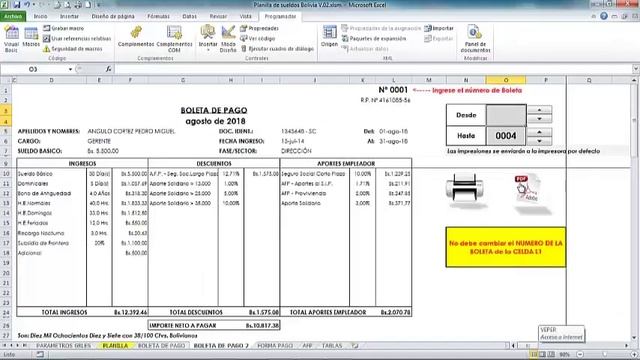Undo last action in Quick Access toolbar
Screen dimensions: 640x360
27,5
